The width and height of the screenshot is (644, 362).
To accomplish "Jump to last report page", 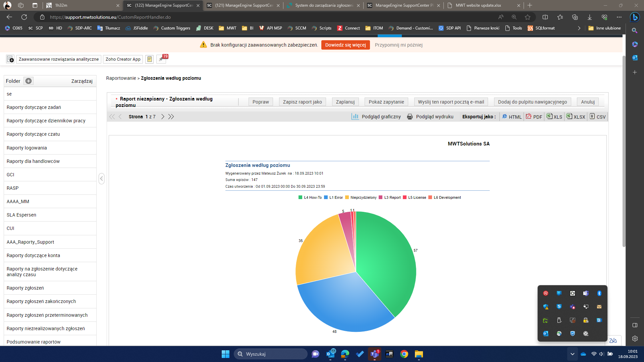I will tap(171, 117).
